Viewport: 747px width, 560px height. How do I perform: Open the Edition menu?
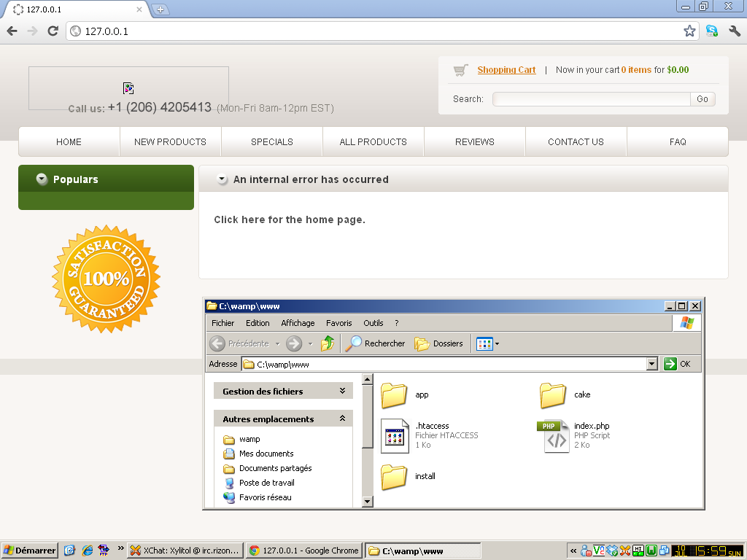(x=258, y=323)
